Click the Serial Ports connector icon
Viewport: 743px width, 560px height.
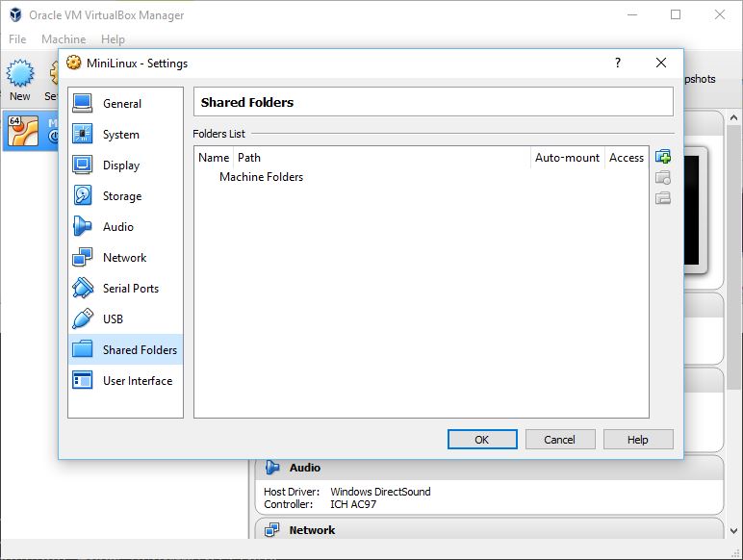point(83,288)
